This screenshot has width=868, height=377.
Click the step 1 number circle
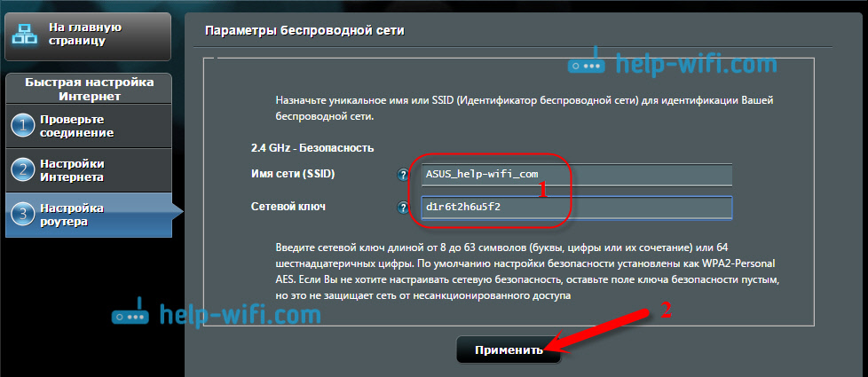(22, 126)
